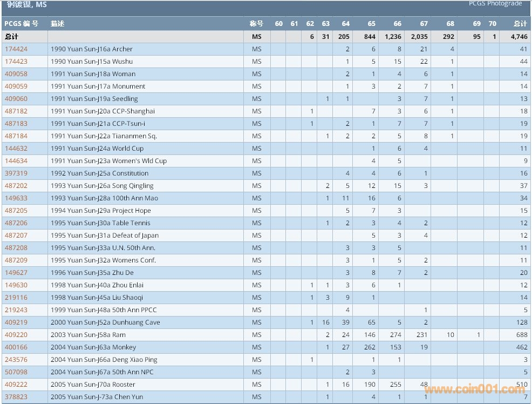Open PCGS number 144632 World Cup entry
Screen dimensions: 532x404
coord(16,149)
